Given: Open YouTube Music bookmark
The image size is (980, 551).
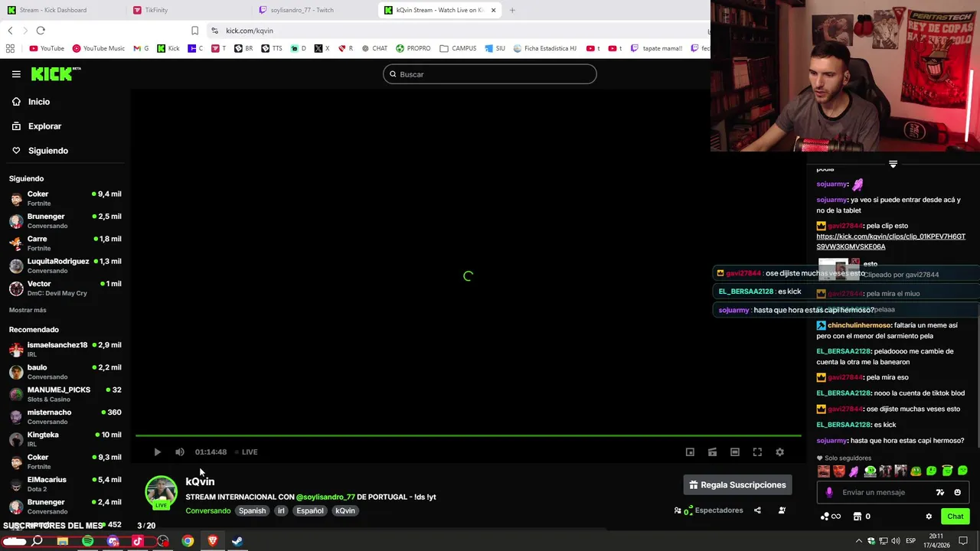Looking at the screenshot, I should point(99,48).
